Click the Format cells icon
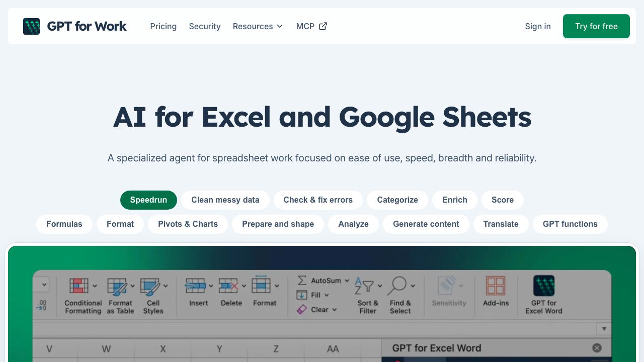 click(x=261, y=285)
